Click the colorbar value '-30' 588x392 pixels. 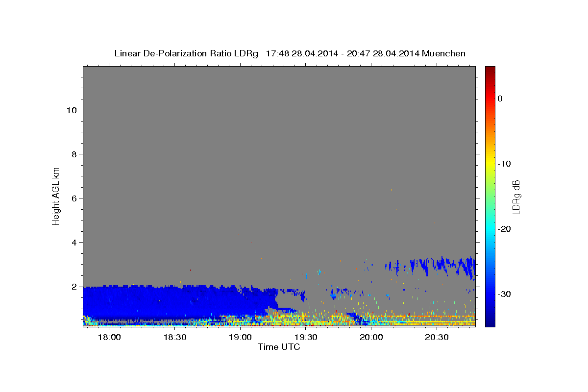tap(504, 294)
